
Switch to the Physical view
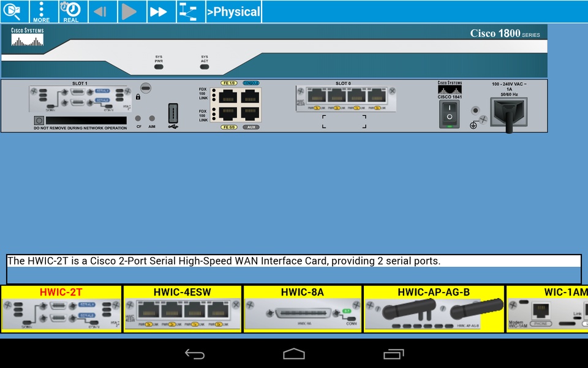234,12
